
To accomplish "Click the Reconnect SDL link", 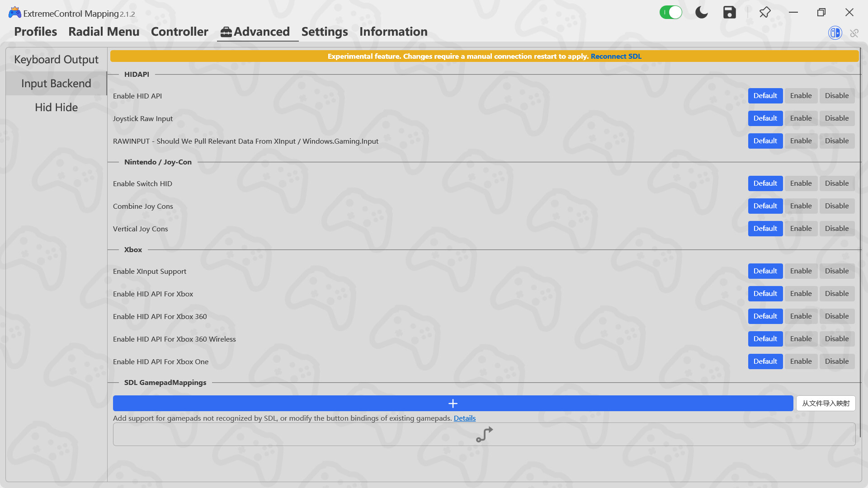I will point(616,56).
